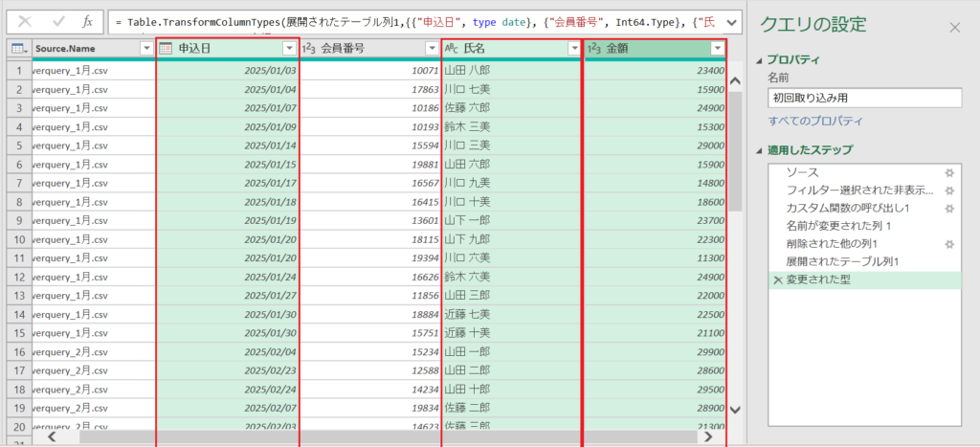Open the 金額 column filter dropdown

(x=717, y=49)
